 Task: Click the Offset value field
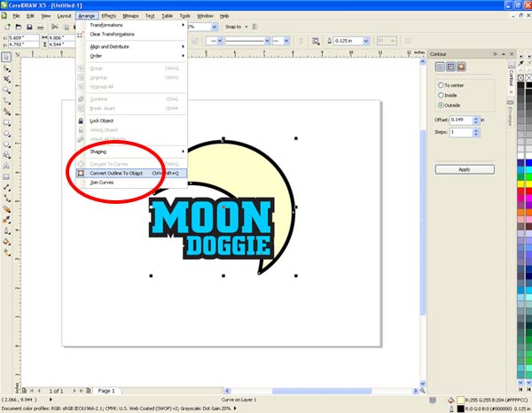click(x=461, y=120)
